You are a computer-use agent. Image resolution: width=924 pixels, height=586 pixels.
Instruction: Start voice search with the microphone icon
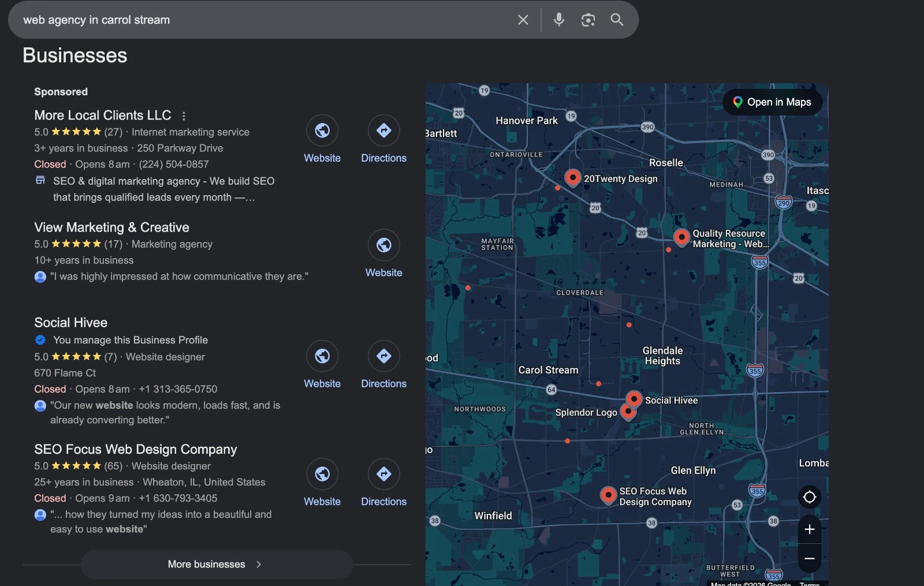coord(558,20)
